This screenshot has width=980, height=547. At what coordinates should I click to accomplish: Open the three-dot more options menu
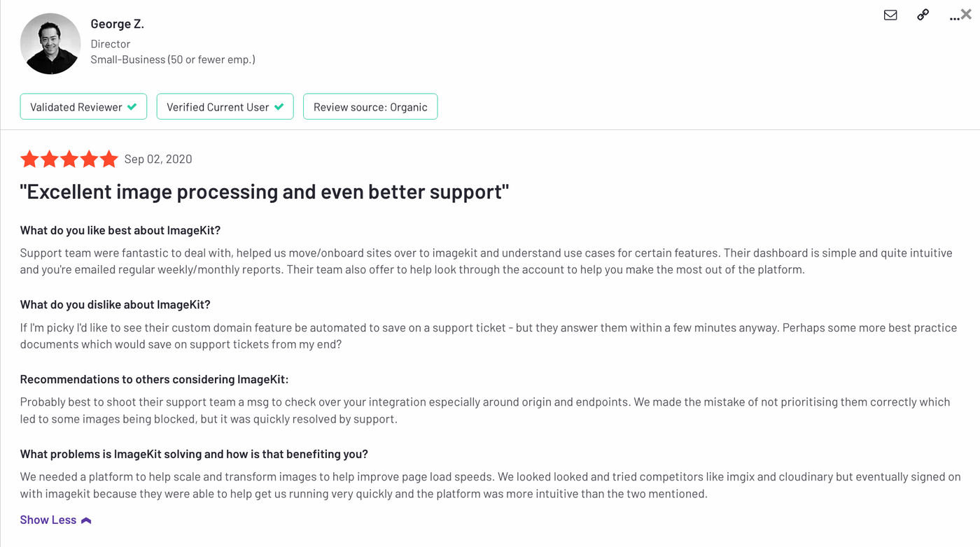click(954, 17)
